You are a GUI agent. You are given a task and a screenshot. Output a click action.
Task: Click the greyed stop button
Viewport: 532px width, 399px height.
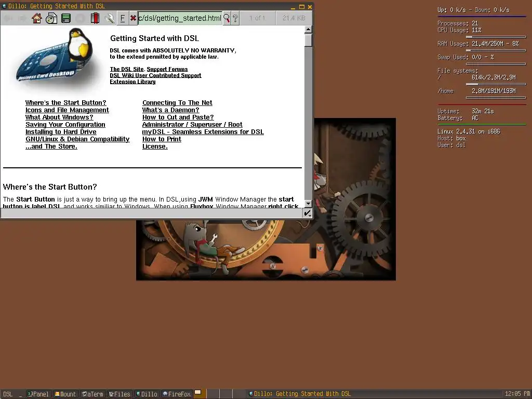(x=80, y=18)
